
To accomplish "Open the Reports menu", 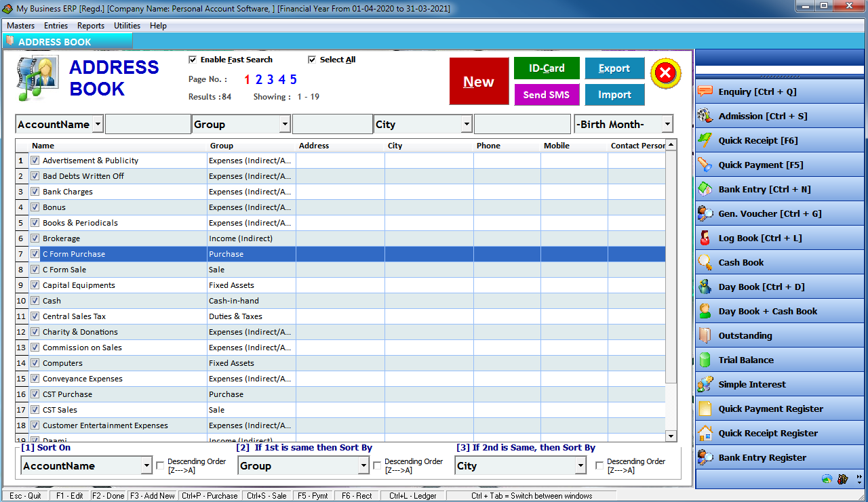I will click(x=90, y=26).
